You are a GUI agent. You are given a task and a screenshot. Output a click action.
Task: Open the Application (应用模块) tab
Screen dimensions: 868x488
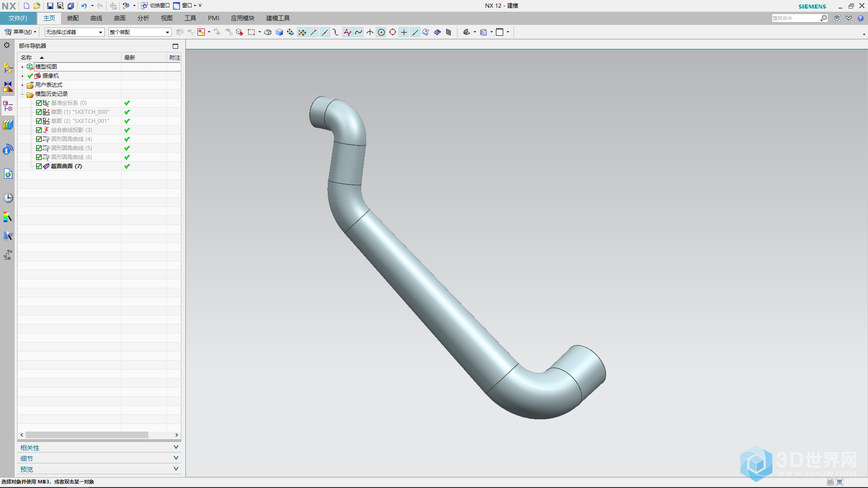(243, 18)
